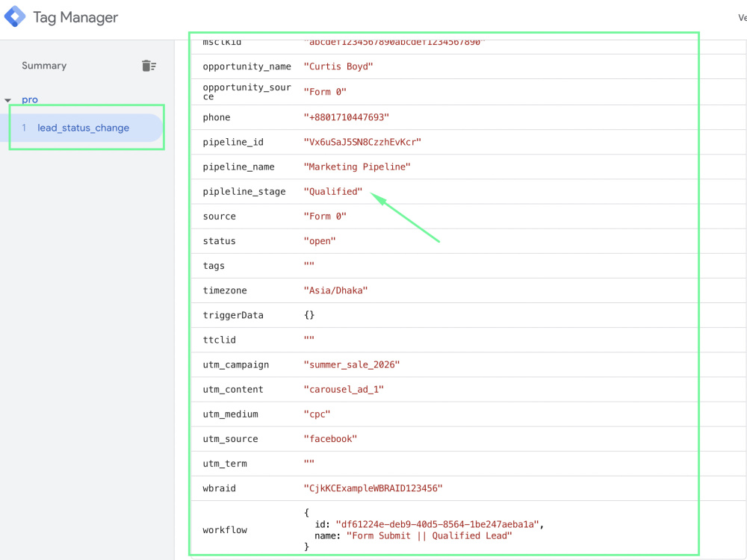This screenshot has height=560, width=747.
Task: Click the phone key label
Action: (217, 118)
